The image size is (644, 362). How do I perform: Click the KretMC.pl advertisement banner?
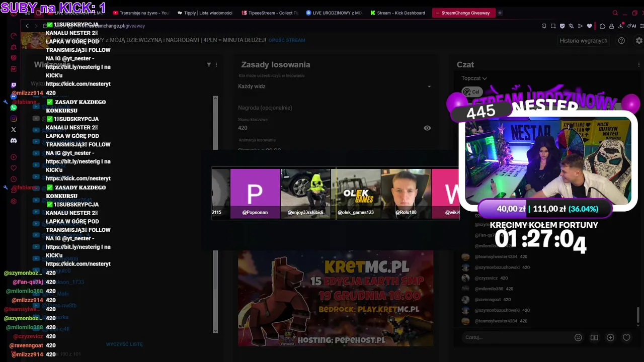click(336, 299)
